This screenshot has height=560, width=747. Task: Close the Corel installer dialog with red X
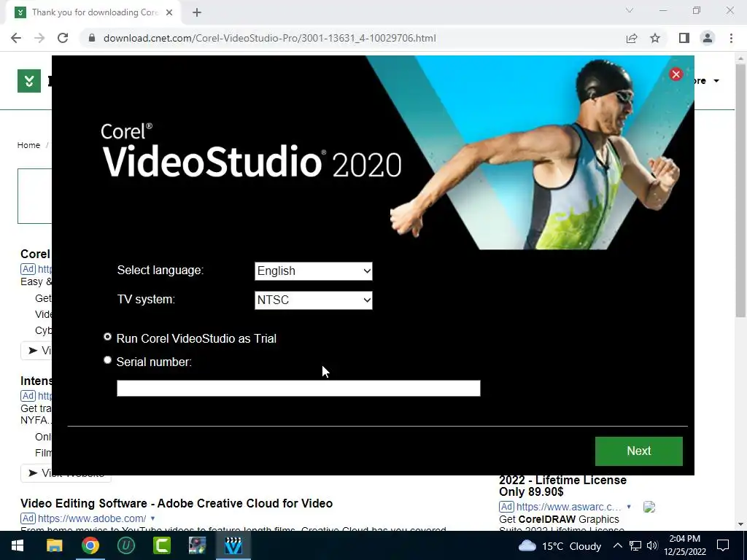pos(676,74)
